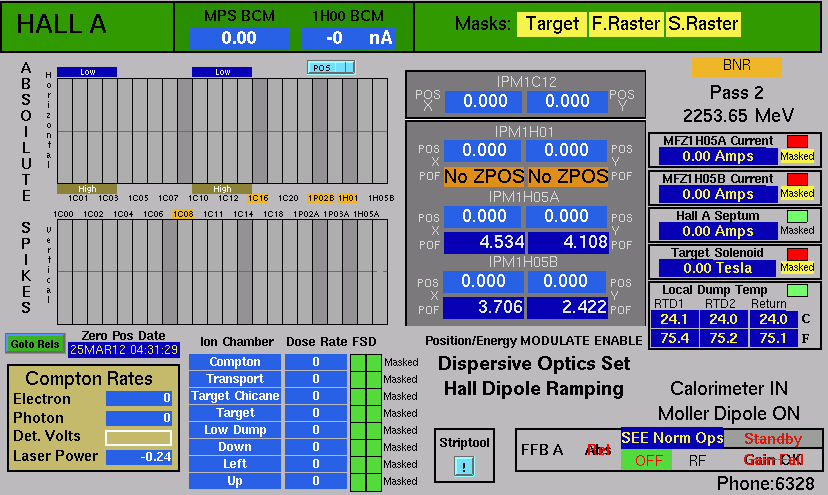Viewport: 828px width, 495px height.
Task: Click the Compton ion chamber button
Action: click(x=235, y=362)
